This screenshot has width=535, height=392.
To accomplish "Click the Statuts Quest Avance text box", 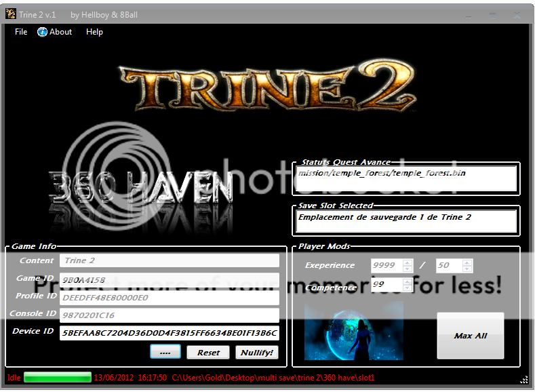I will [407, 179].
